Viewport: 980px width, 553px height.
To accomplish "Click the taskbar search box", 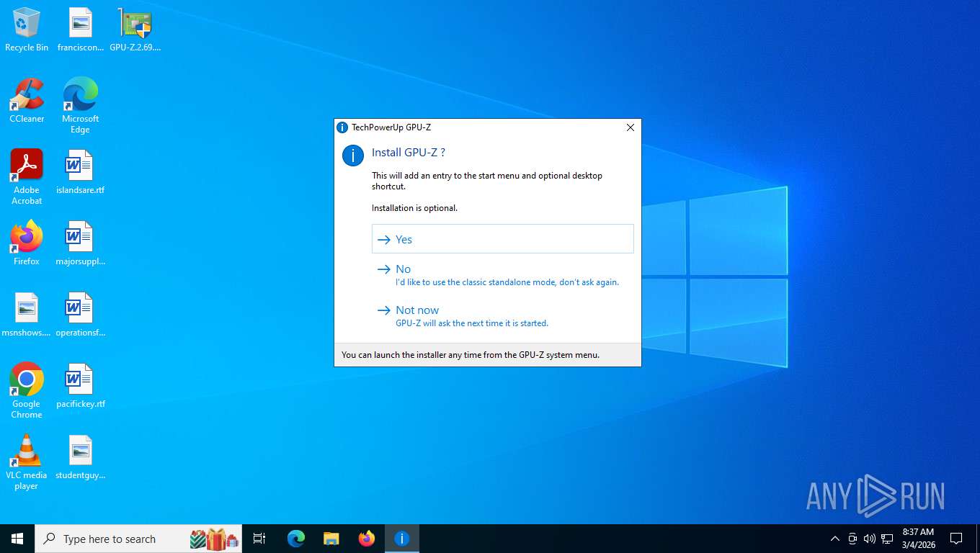I will (x=138, y=539).
